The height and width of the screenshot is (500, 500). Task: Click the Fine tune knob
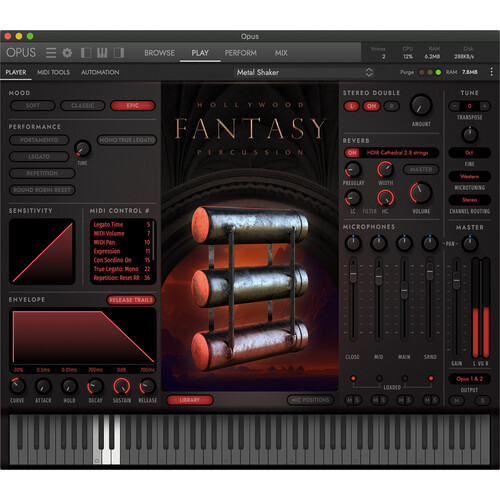coord(470,135)
